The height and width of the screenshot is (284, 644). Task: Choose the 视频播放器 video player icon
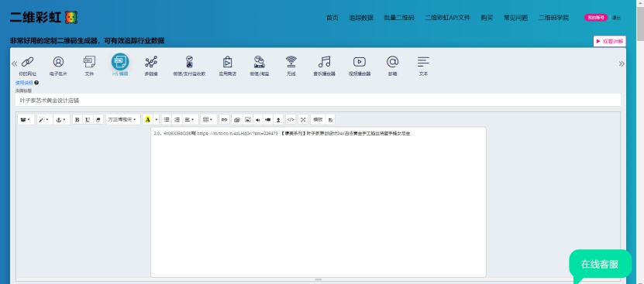click(360, 62)
